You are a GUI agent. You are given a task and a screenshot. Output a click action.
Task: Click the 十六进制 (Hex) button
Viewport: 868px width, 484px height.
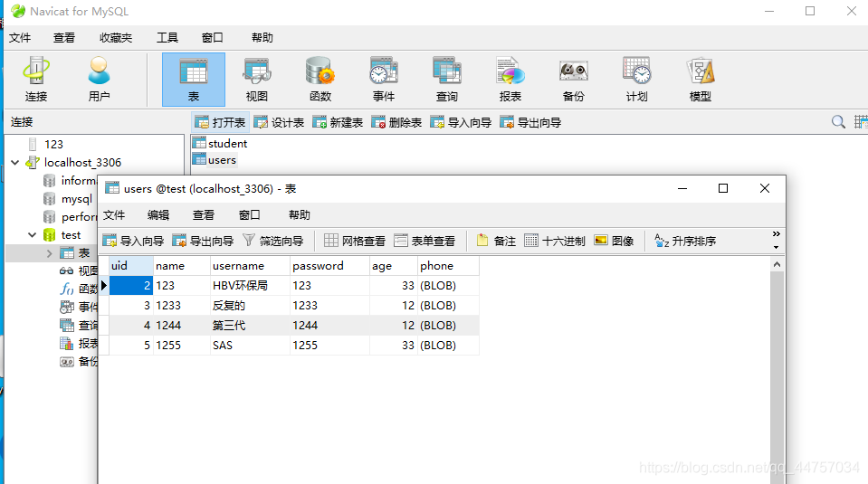[x=555, y=241]
